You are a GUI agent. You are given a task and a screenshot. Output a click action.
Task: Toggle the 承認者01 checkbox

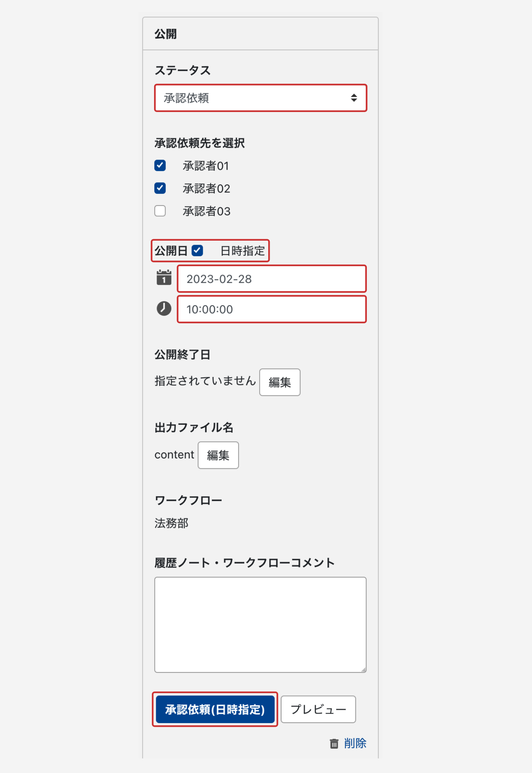[160, 166]
